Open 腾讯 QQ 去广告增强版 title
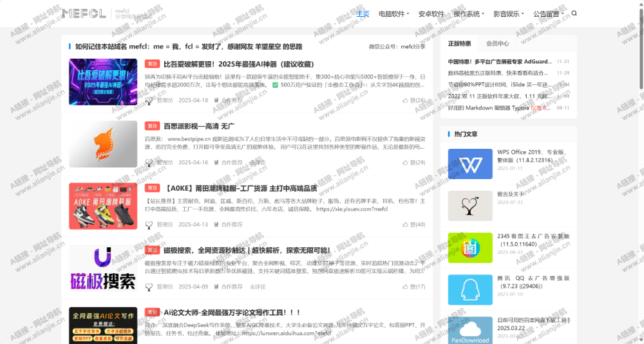 533,282
